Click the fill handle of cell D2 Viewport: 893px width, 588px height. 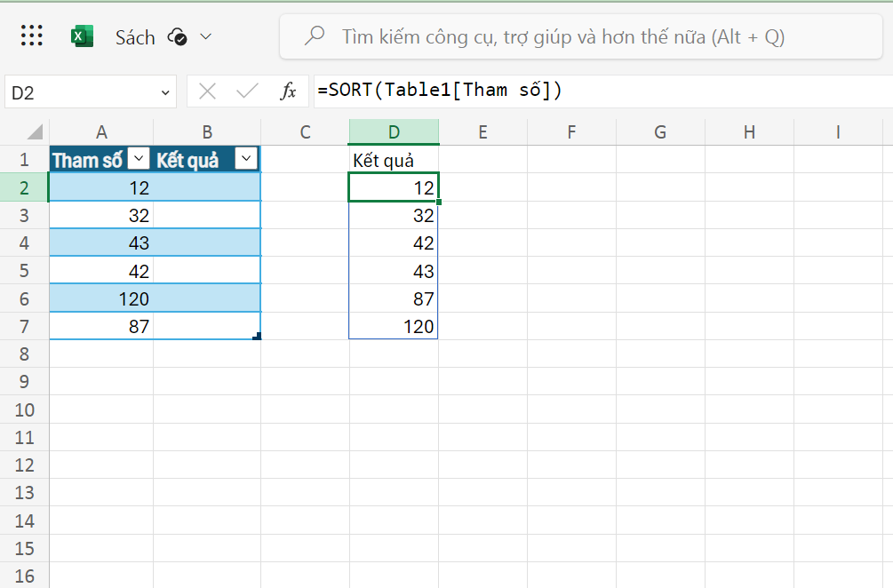tap(439, 202)
